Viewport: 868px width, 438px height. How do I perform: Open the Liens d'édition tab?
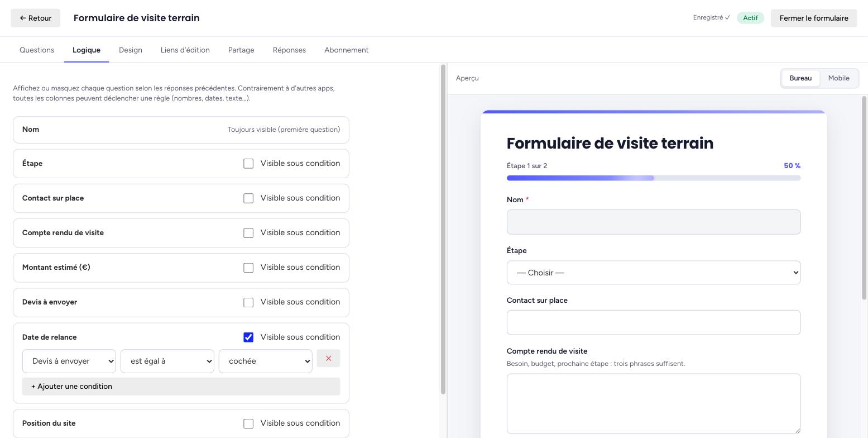pyautogui.click(x=185, y=50)
